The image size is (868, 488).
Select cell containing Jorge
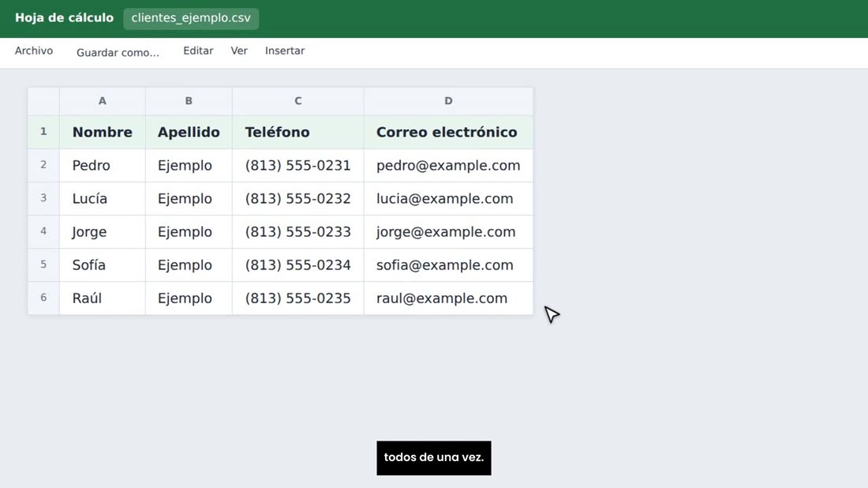[x=103, y=231]
